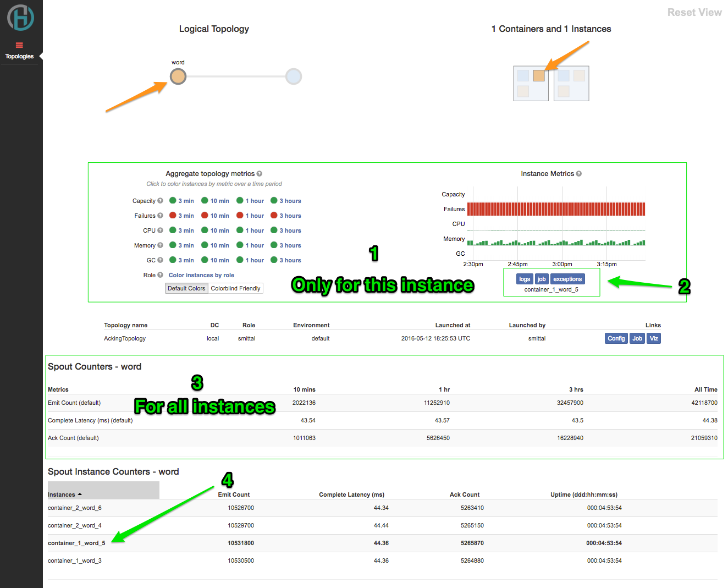
Task: Sort by Instances column header
Action: [103, 491]
